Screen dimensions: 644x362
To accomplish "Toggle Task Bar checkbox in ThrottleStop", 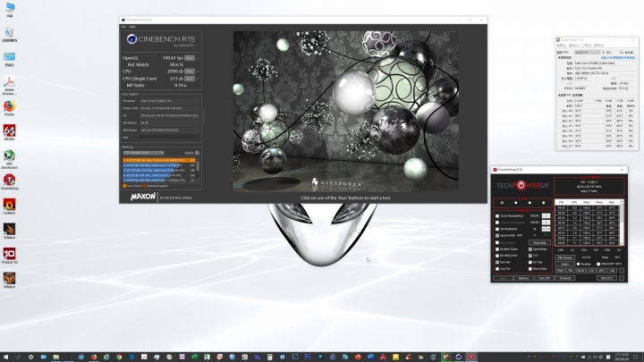I will tap(497, 262).
